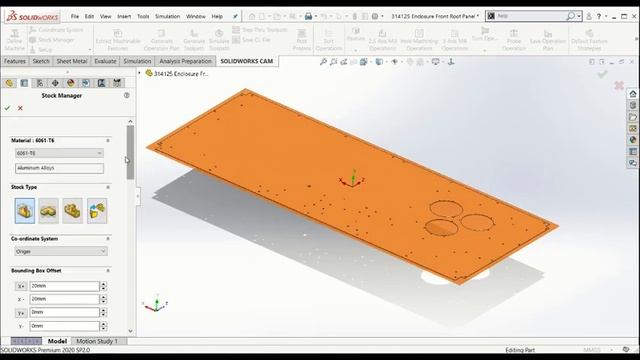Image resolution: width=640 pixels, height=360 pixels.
Task: Open the Insert menu
Action: tap(124, 16)
